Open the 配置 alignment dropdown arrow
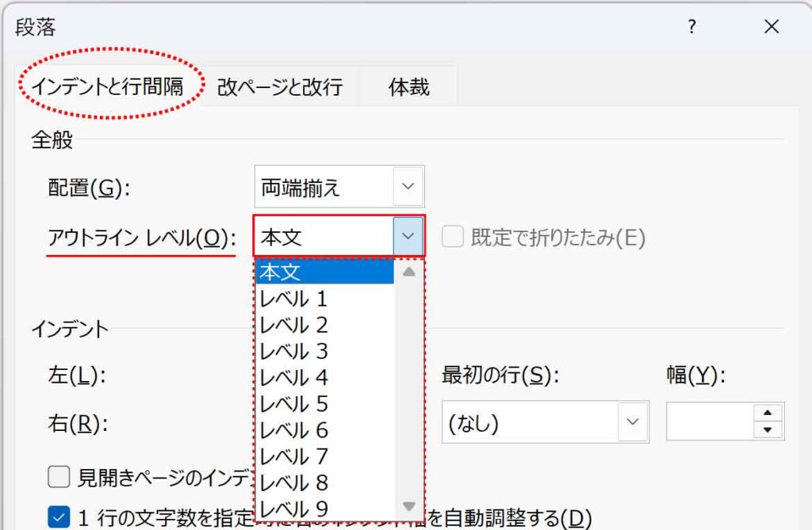 pos(408,186)
